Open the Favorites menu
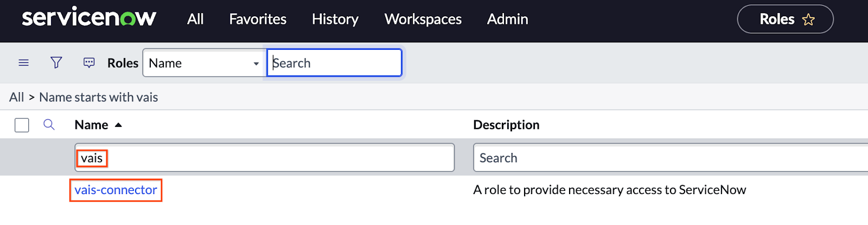Image resolution: width=868 pixels, height=225 pixels. click(258, 19)
